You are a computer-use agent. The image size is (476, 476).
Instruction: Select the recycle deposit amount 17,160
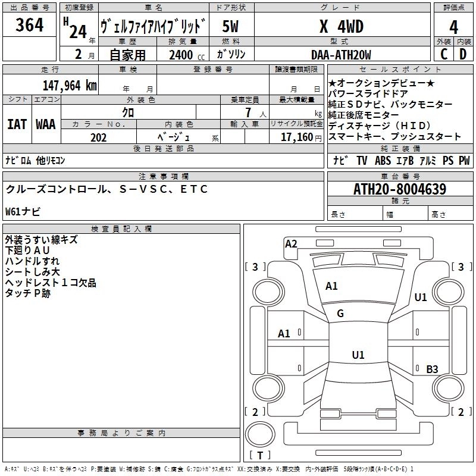click(300, 137)
